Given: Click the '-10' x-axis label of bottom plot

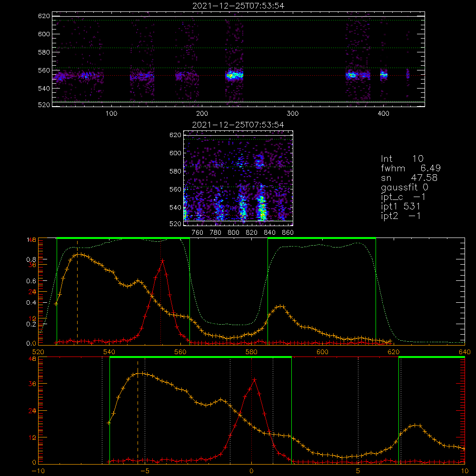Looking at the screenshot, I should coord(38,471).
